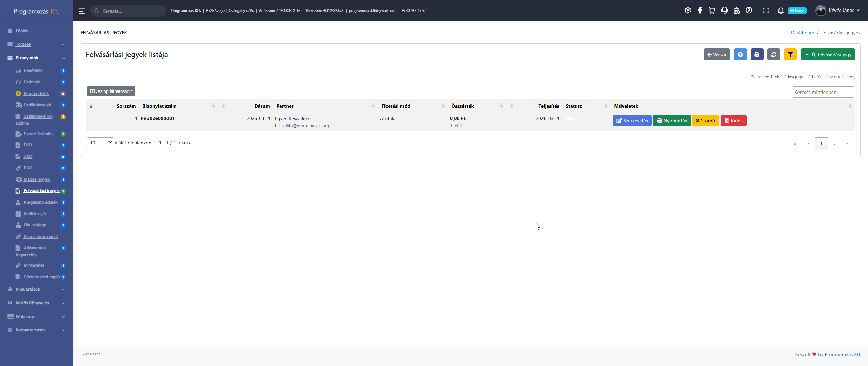Viewport: 868px width, 366px height.
Task: Click the yellow filter funnel icon
Action: coord(790,55)
